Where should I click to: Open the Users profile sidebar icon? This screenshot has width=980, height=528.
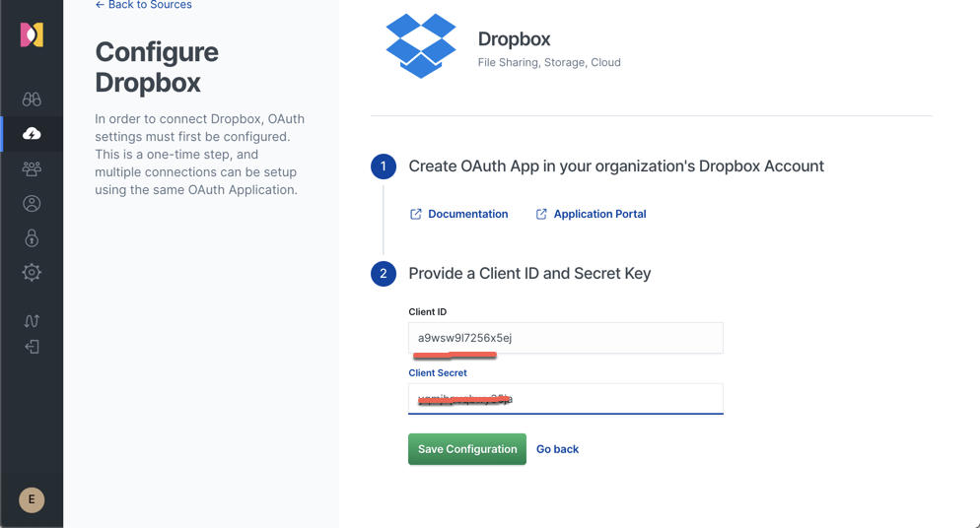pyautogui.click(x=32, y=204)
